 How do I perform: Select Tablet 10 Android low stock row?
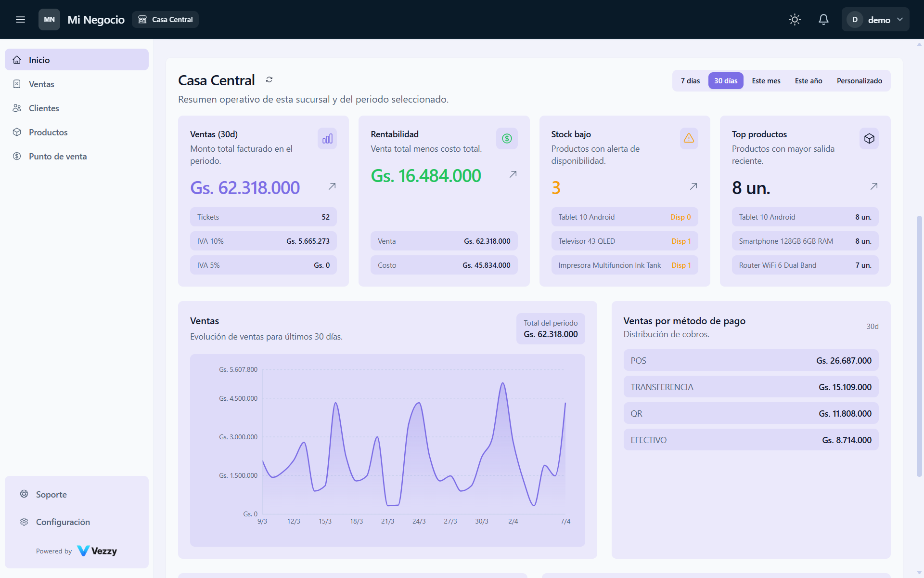(x=625, y=217)
